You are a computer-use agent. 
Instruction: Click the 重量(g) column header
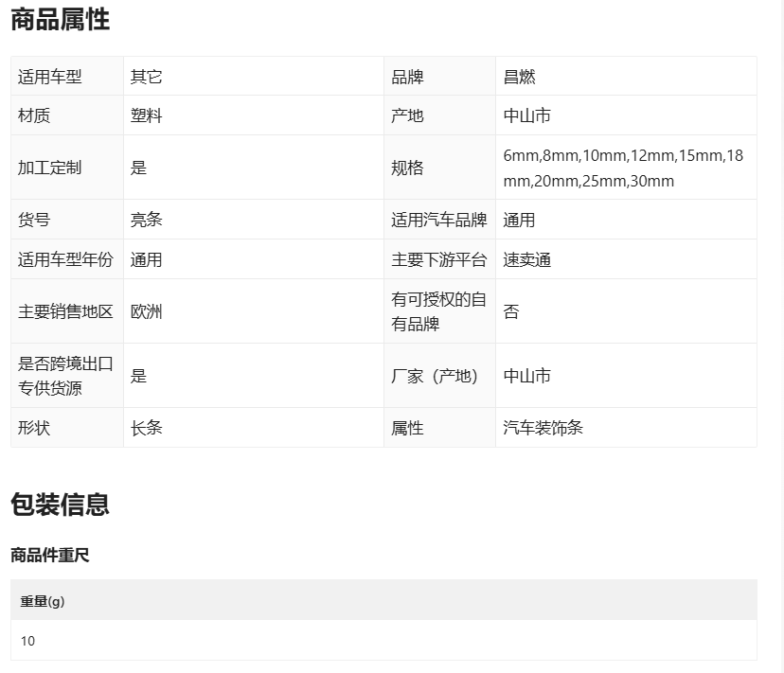point(43,601)
